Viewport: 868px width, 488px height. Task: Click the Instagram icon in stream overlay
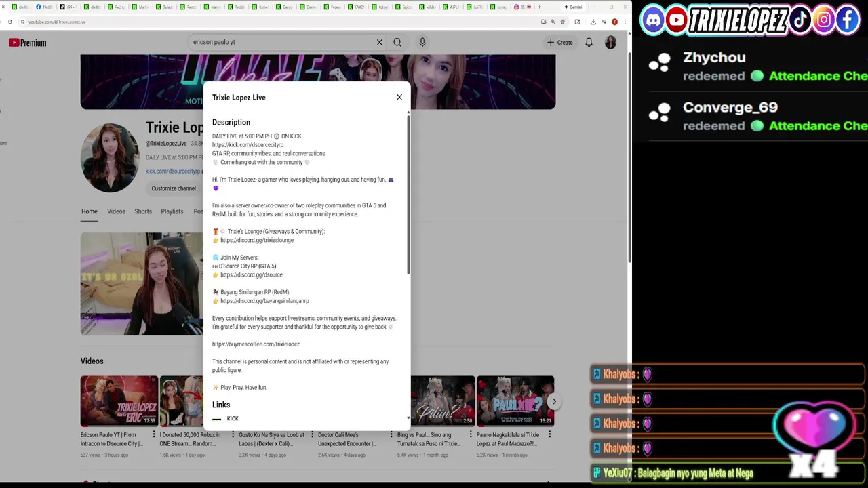[824, 20]
